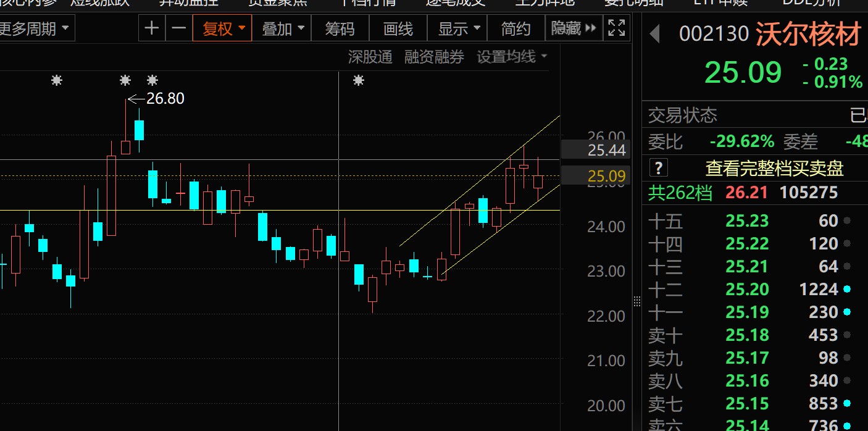Toggle the 筹码 chip distribution view
Screen dimensions: 868x431
click(x=340, y=28)
